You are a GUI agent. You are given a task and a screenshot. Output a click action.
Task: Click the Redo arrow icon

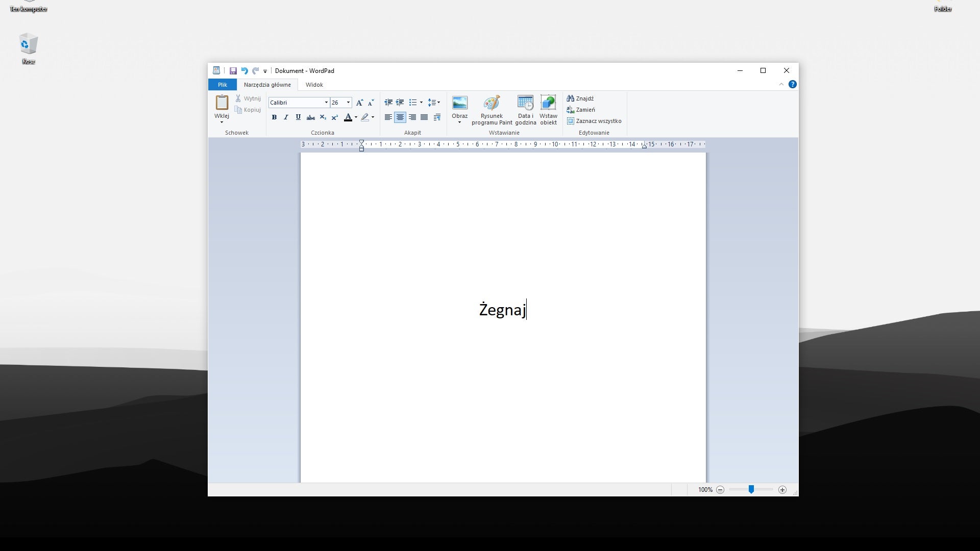(255, 71)
